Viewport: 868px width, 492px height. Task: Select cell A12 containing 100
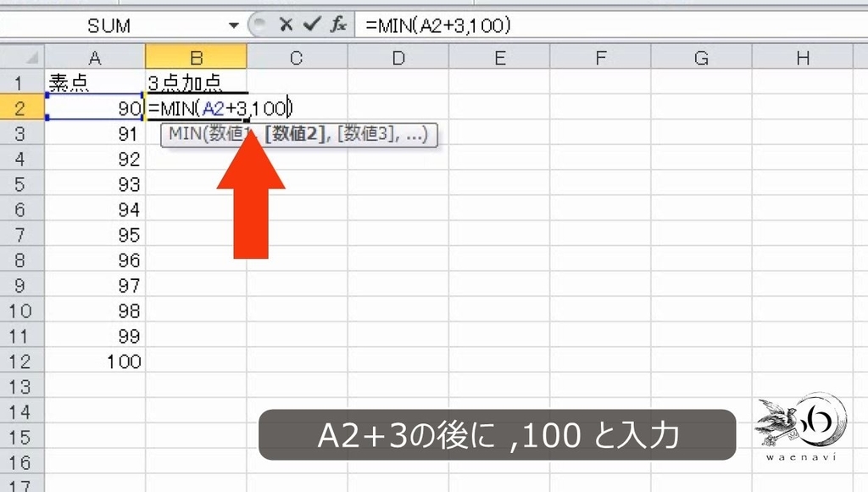(95, 361)
